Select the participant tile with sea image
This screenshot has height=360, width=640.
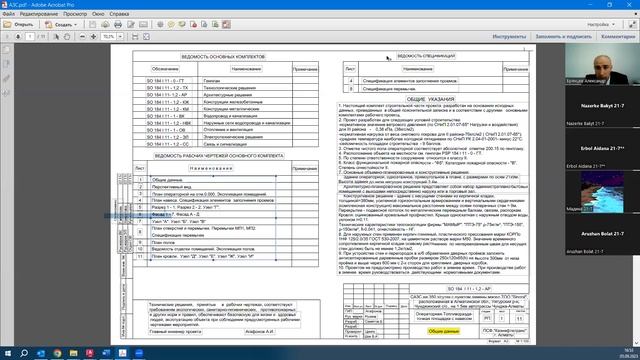(602, 192)
